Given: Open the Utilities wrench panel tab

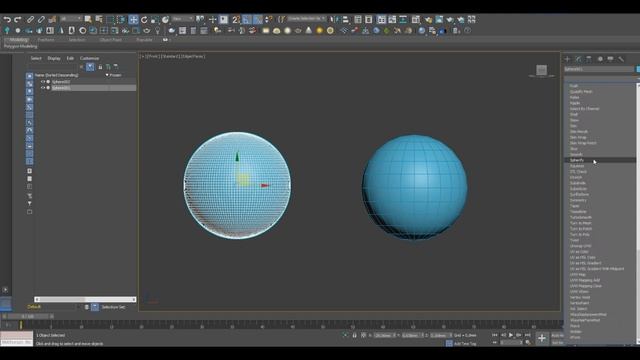Looking at the screenshot, I should pos(621,59).
